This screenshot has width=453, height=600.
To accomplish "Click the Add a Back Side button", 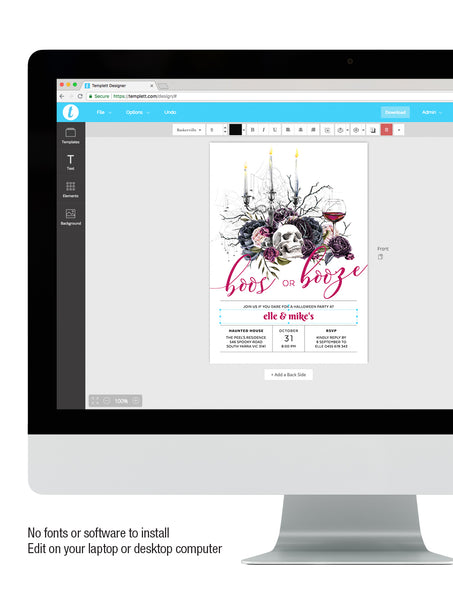I will [288, 375].
